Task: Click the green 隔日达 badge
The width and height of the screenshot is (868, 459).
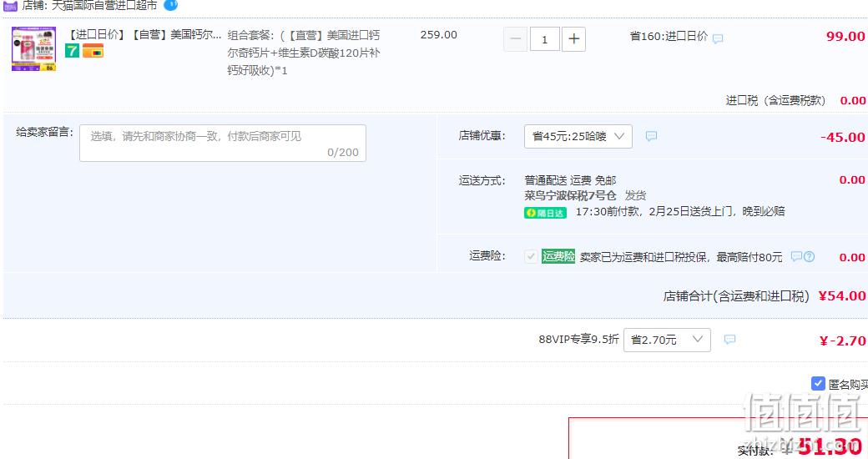Action: pyautogui.click(x=545, y=213)
